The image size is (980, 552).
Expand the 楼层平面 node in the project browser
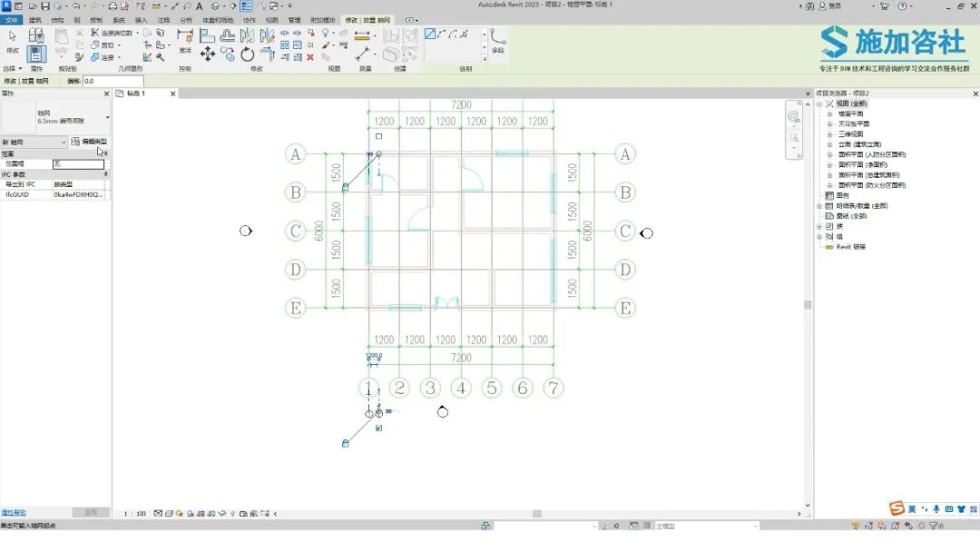[x=830, y=113]
